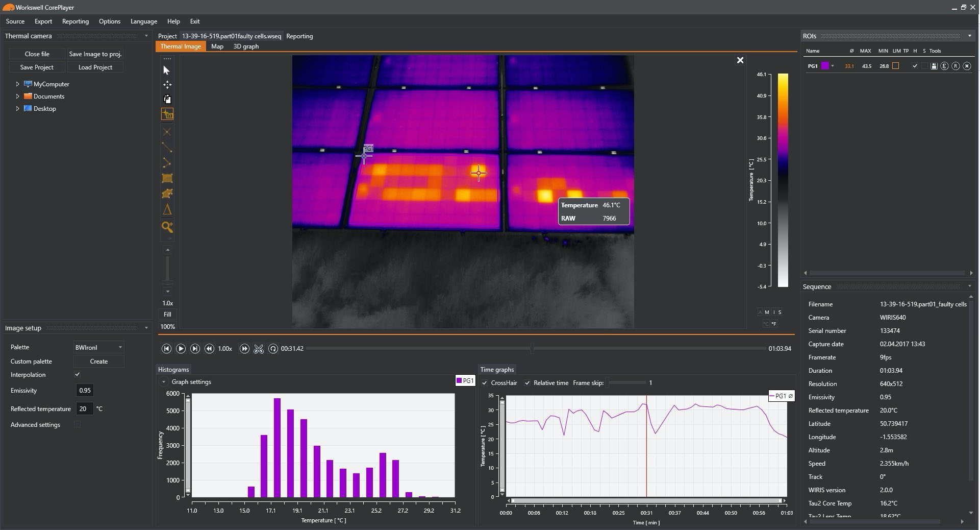Select the arrow pointer tool
The height and width of the screenshot is (530, 980).
(166, 70)
